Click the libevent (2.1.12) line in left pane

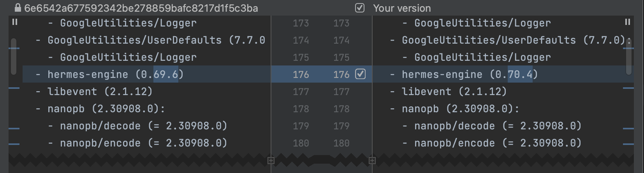coord(100,92)
